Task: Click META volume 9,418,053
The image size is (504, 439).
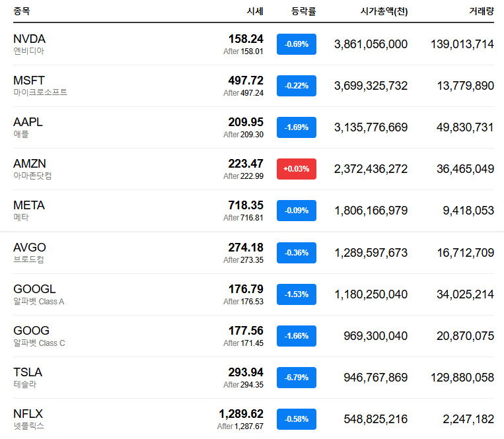Action: click(468, 211)
